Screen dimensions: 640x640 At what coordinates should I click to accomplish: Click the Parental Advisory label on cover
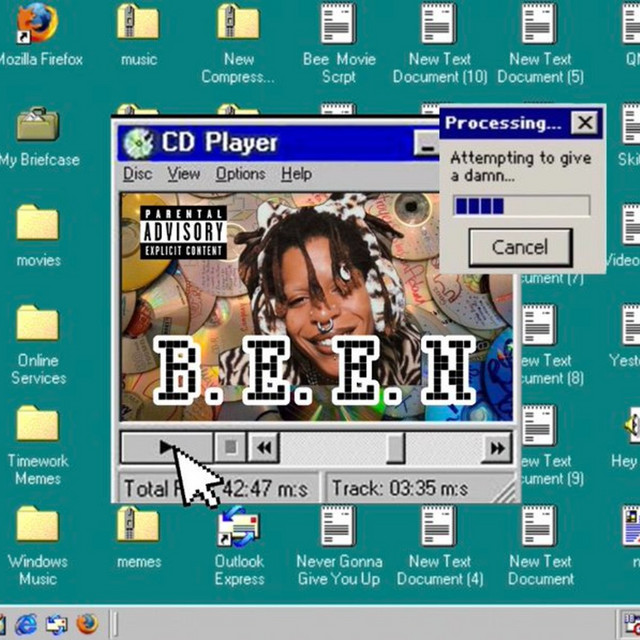coord(184,232)
